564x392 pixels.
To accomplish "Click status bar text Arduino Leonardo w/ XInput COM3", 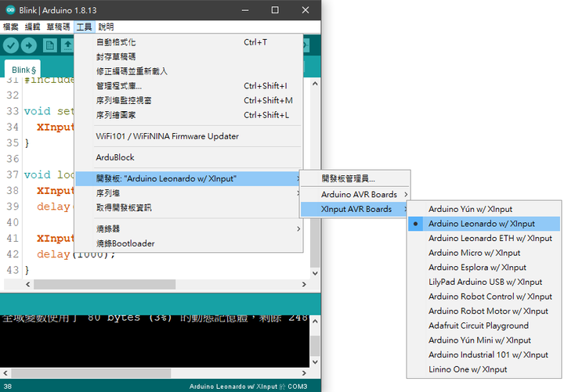I will point(248,387).
